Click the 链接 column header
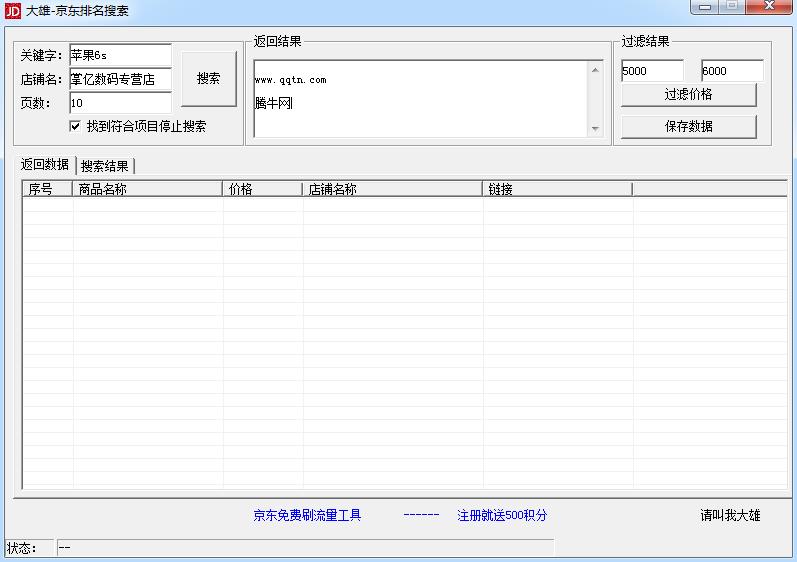Viewport: 797px width, 562px height. point(557,189)
